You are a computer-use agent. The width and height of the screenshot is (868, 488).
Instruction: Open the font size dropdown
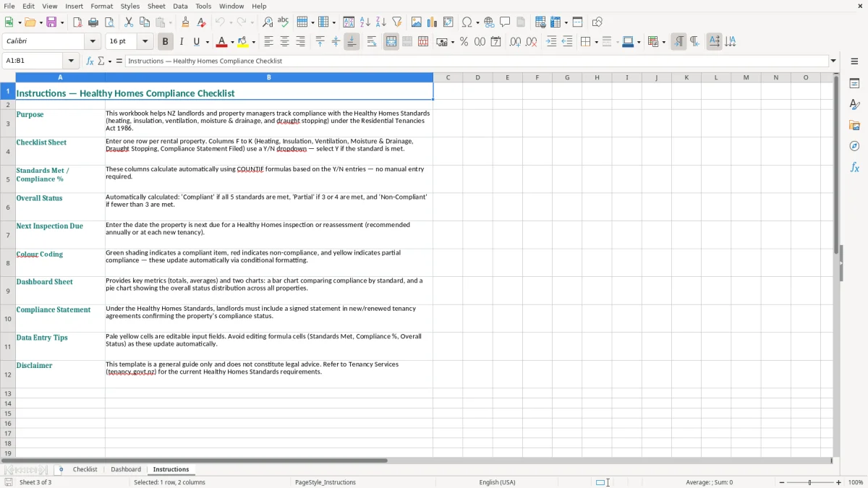pyautogui.click(x=145, y=42)
